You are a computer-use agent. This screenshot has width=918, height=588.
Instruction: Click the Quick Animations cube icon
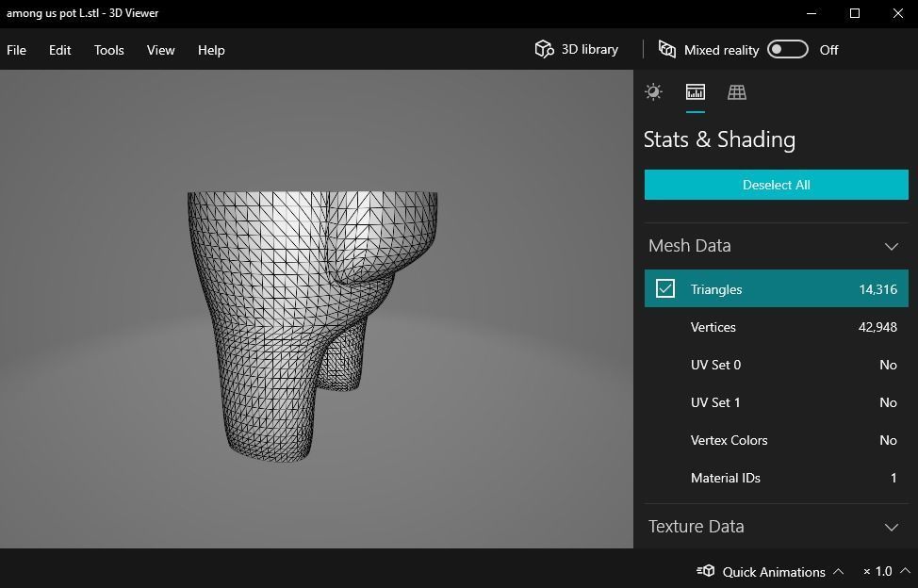pyautogui.click(x=706, y=571)
